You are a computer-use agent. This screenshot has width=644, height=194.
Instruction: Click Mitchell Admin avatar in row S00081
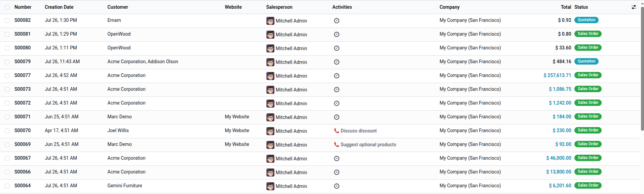tap(270, 35)
